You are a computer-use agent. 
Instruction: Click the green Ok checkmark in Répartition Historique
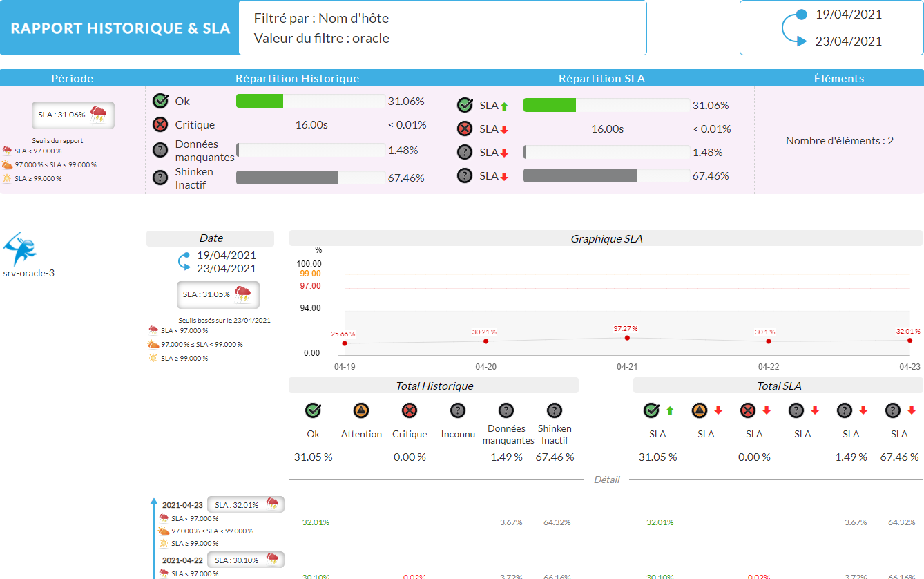(160, 101)
